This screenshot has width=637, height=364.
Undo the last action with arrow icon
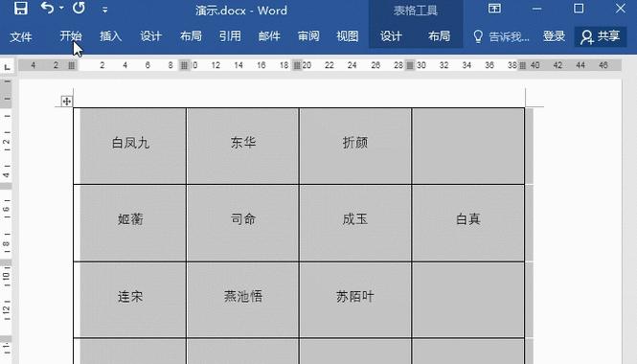47,8
